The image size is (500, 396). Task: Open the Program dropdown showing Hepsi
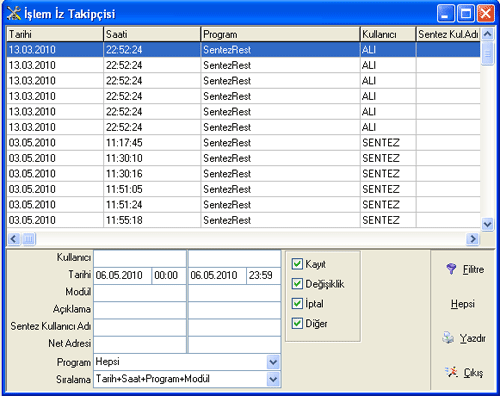coord(273,362)
